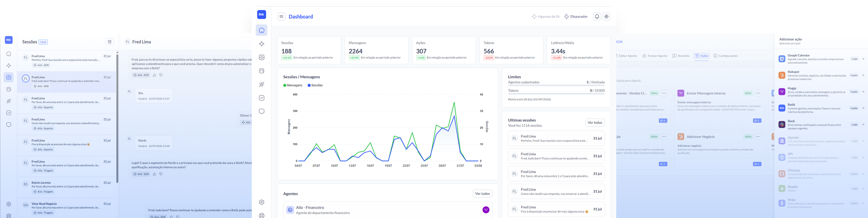Expand the Hubspot action arrow
This screenshot has height=218, width=868.
point(863,75)
